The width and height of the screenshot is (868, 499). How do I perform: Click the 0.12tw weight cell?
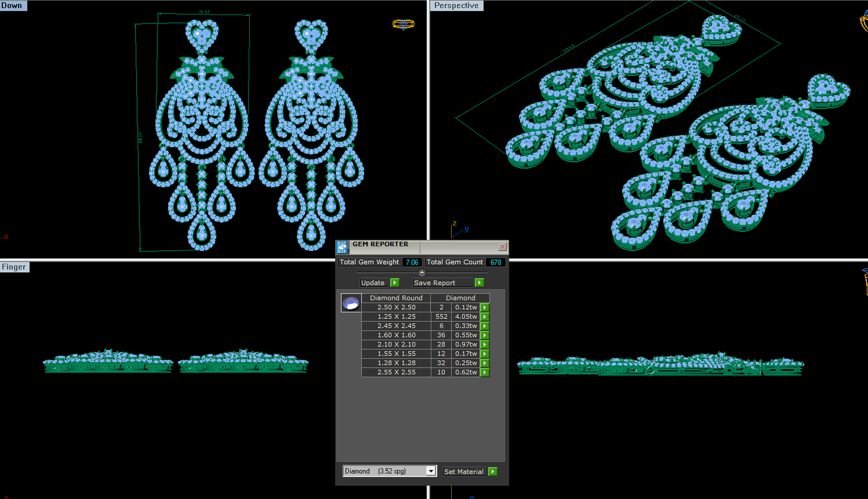(466, 307)
